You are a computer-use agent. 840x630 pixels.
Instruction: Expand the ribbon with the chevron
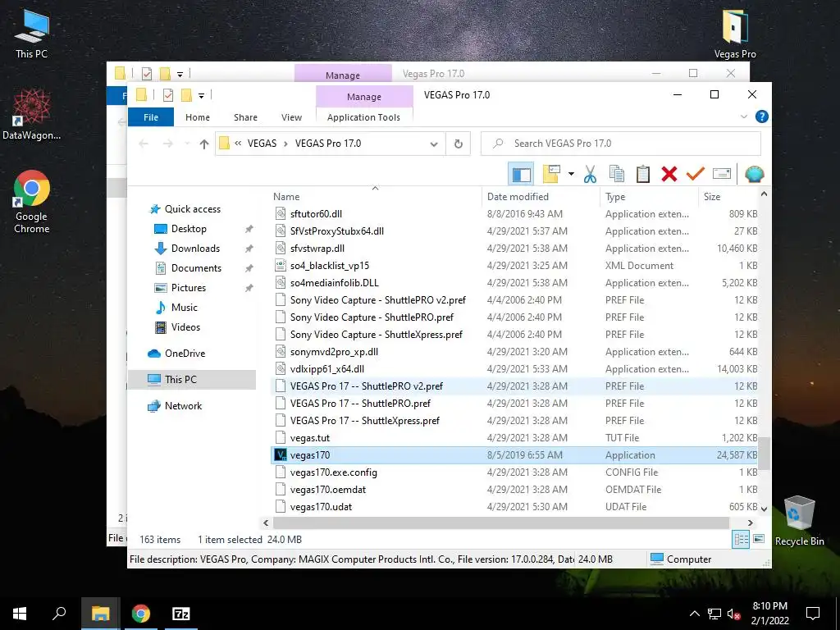743,116
